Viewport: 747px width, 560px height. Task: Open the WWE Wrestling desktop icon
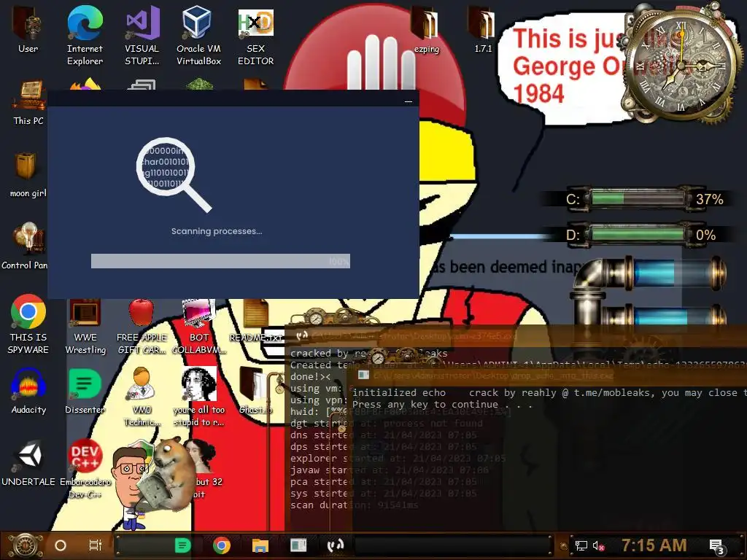coord(85,327)
